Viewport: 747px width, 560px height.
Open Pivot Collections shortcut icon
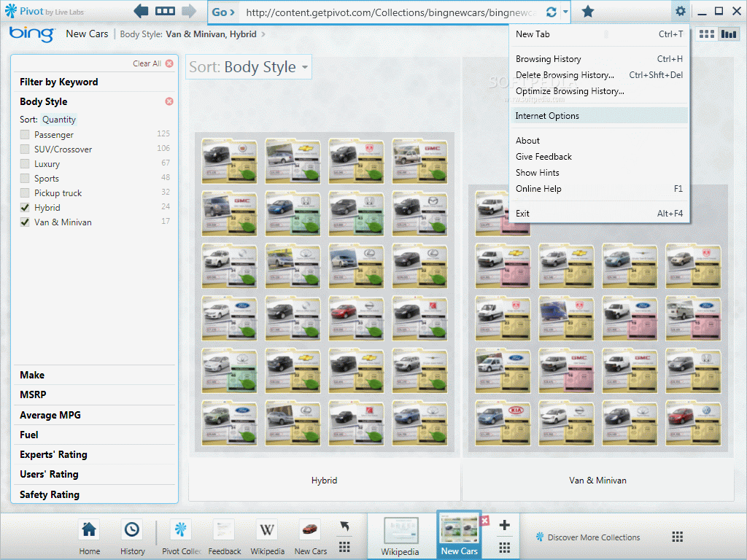[181, 529]
